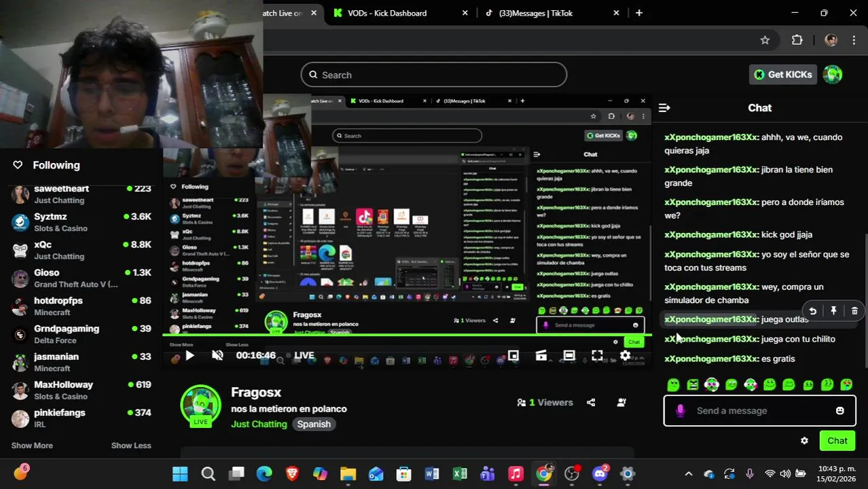
Task: Switch to the TikTok Messages tab
Action: 551,13
